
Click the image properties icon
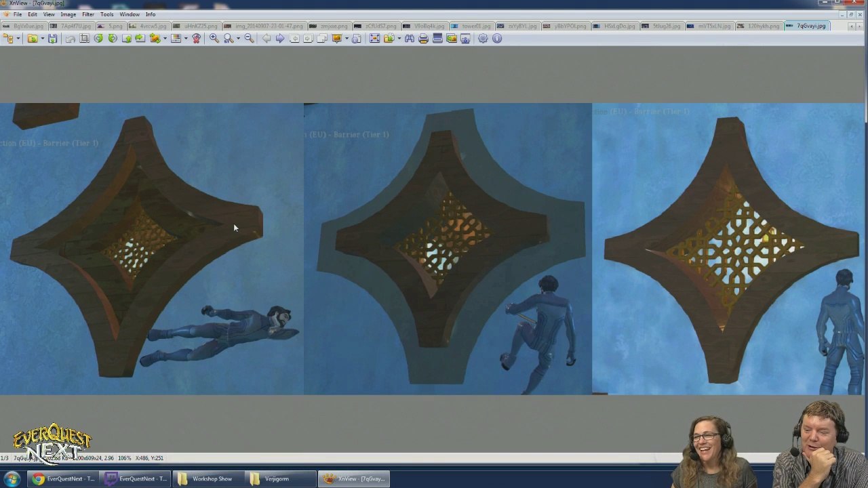[x=356, y=39]
